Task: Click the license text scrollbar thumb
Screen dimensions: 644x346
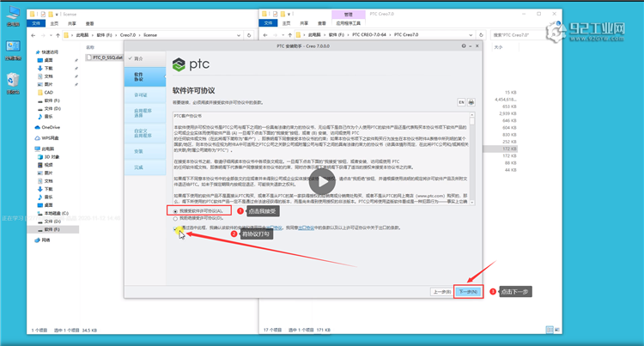Action: [x=472, y=122]
